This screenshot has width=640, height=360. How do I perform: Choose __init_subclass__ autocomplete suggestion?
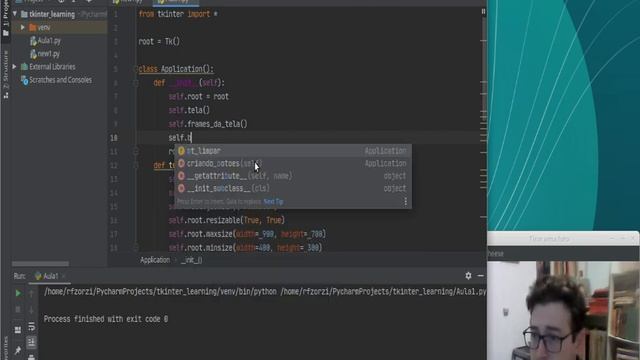pyautogui.click(x=293, y=189)
